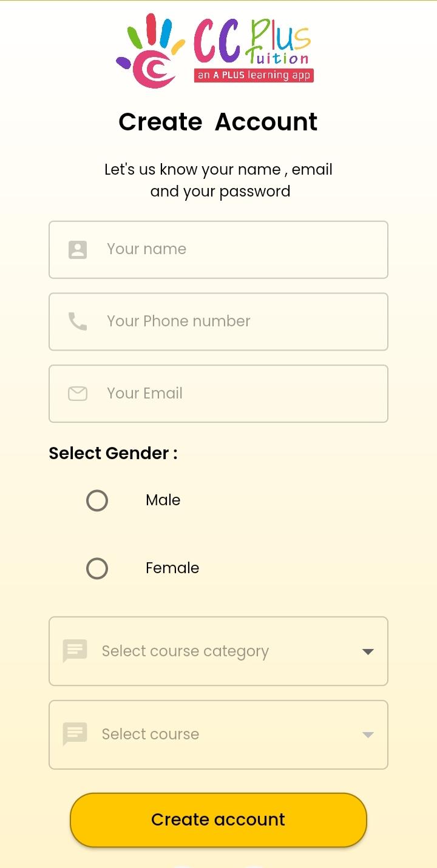Click the Select Gender label
The width and height of the screenshot is (437, 868).
point(113,453)
